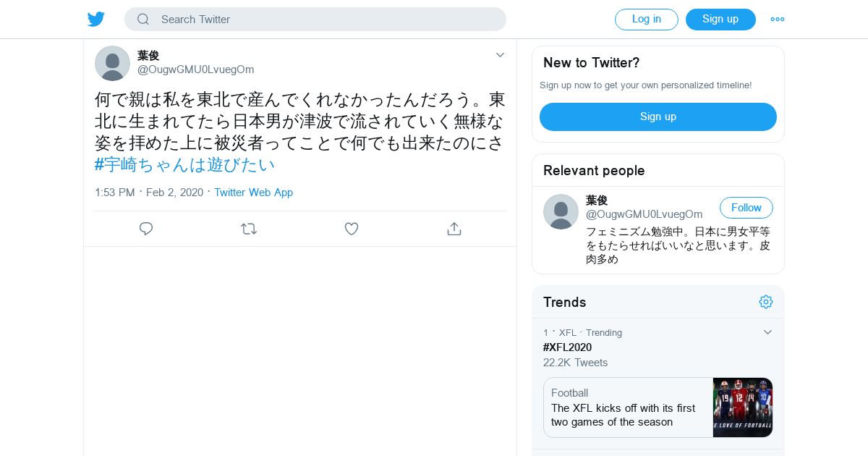Viewport: 868px width, 456px height.
Task: Click the header Sign up button
Action: click(720, 20)
